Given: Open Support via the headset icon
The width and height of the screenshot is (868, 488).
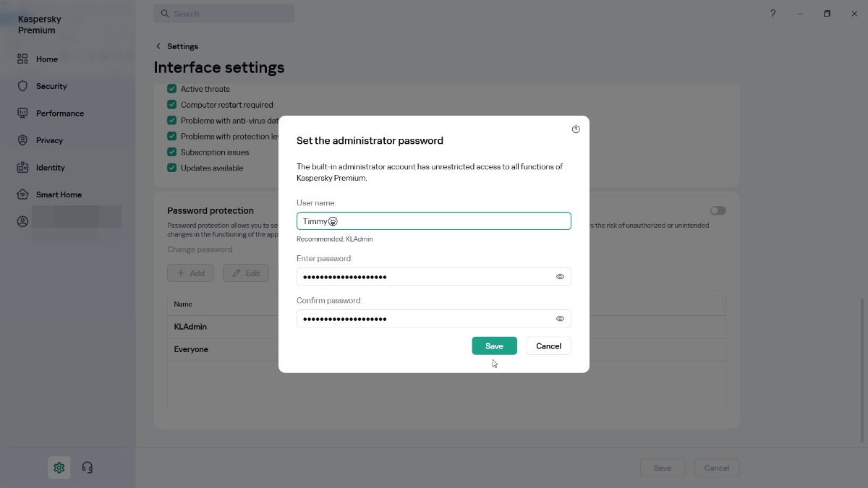Looking at the screenshot, I should [88, 468].
